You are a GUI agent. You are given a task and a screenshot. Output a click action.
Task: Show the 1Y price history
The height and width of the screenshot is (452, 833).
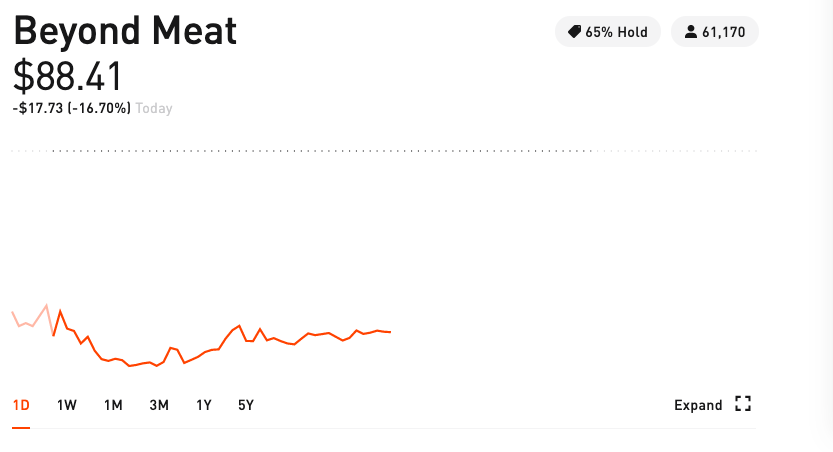pos(204,405)
